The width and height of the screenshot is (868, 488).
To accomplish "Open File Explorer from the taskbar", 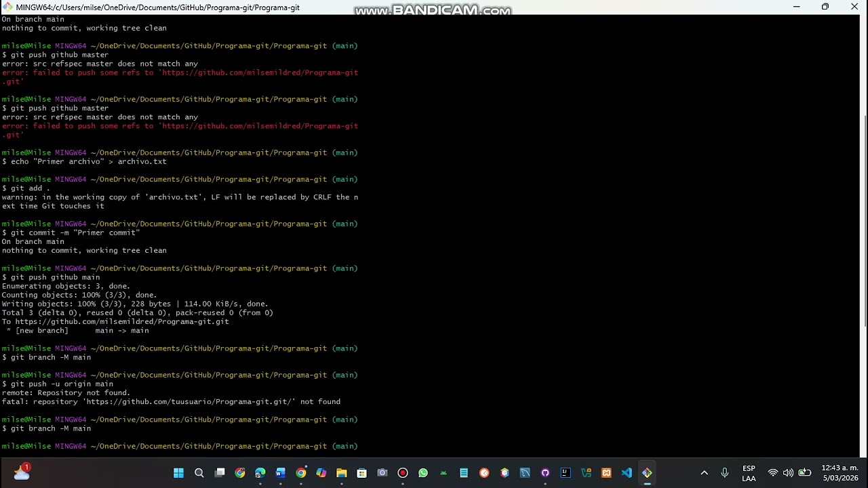I will (342, 473).
